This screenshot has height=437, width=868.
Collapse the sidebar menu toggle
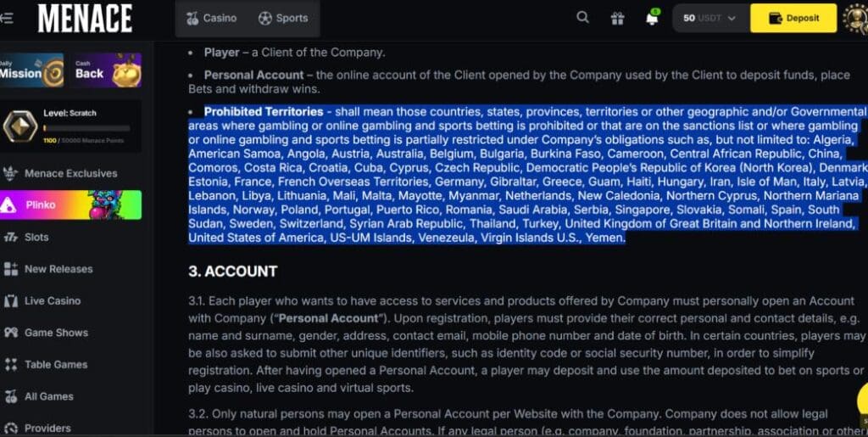tap(7, 18)
